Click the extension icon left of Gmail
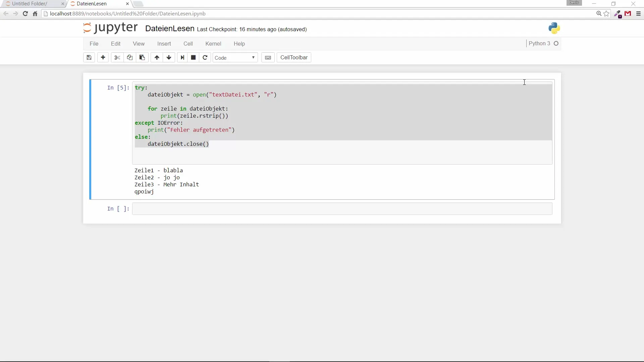This screenshot has width=644, height=362. point(618,14)
